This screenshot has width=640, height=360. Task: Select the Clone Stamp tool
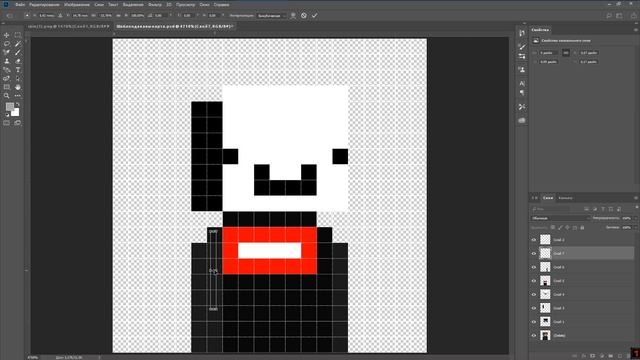click(x=7, y=61)
